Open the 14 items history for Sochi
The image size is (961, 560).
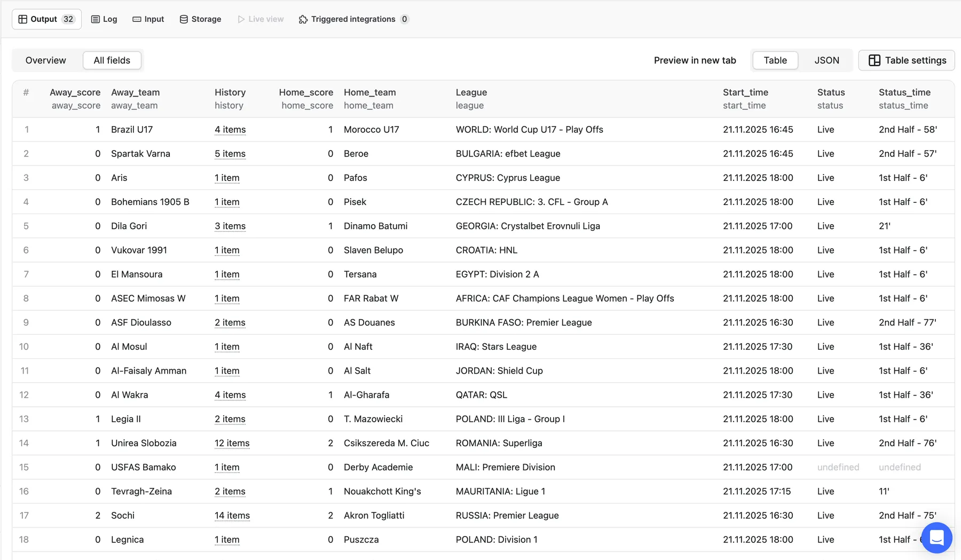(232, 515)
